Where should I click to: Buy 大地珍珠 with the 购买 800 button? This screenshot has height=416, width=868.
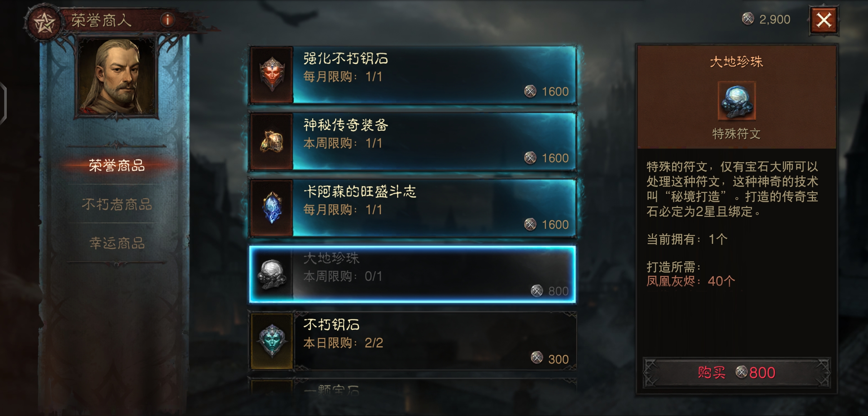(736, 372)
